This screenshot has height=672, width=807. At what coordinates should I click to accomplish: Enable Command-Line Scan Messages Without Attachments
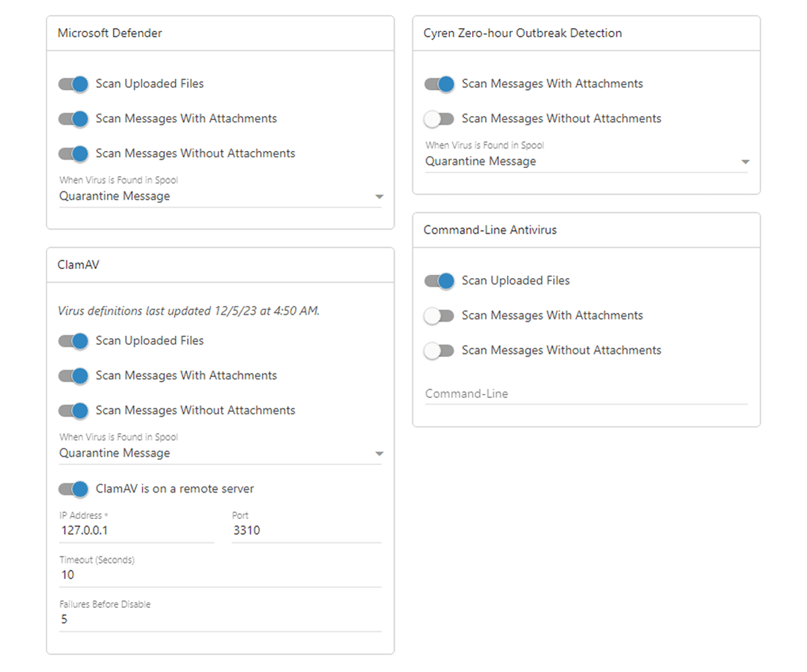coord(439,351)
